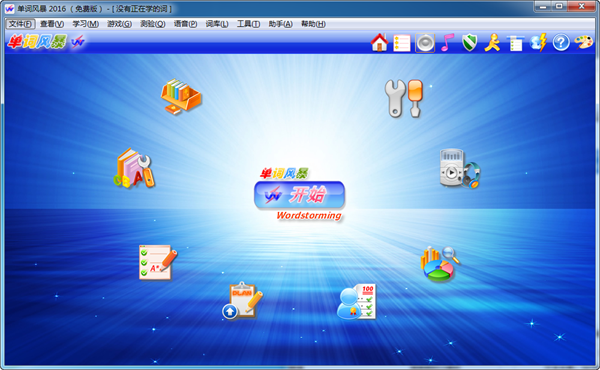Open the help question mark icon
The height and width of the screenshot is (370, 600).
click(561, 42)
